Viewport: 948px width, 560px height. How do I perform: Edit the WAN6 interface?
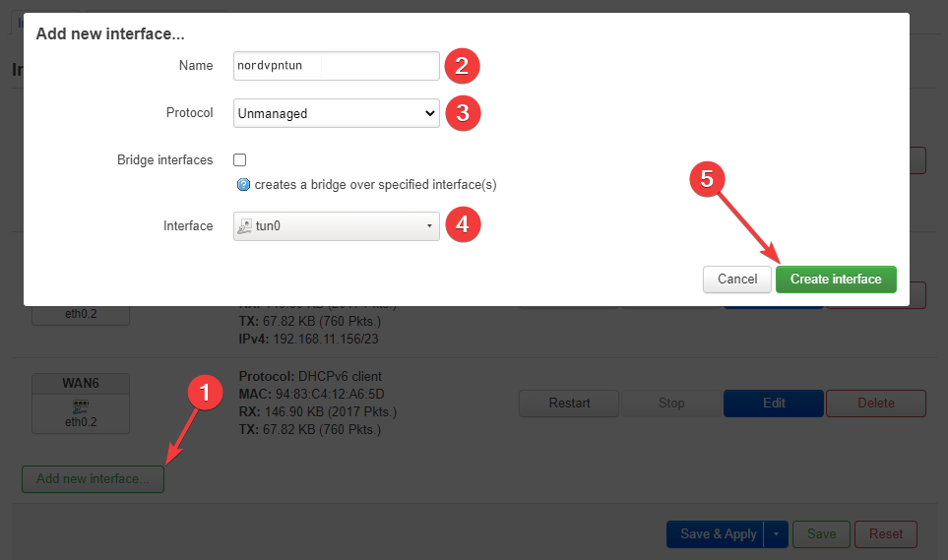(x=773, y=403)
